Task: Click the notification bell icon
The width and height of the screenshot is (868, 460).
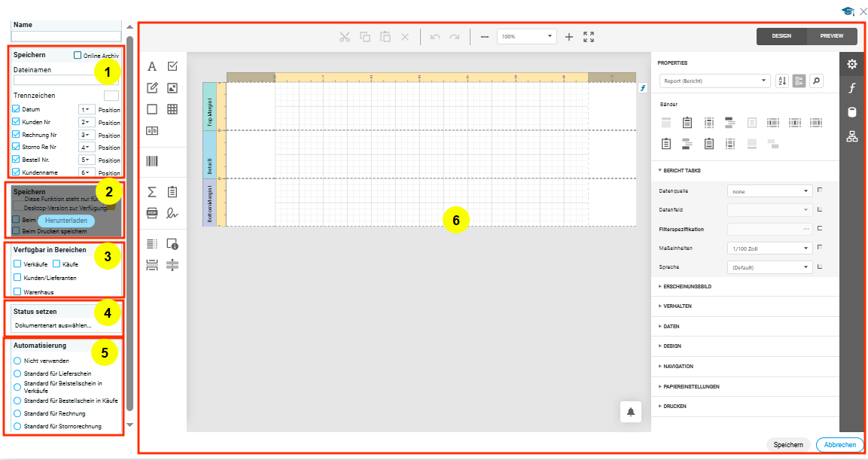Action: pos(631,411)
